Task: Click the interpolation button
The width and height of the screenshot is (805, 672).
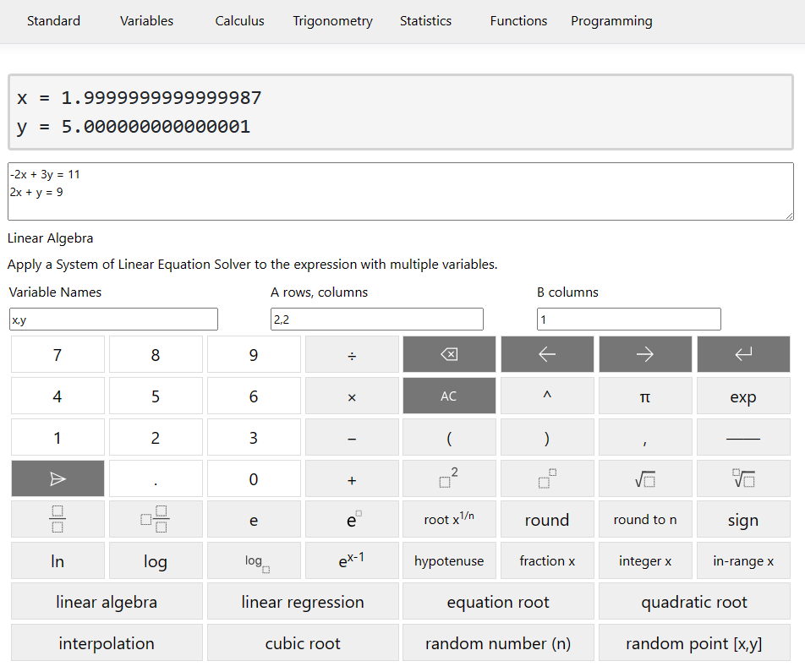Action: [106, 642]
